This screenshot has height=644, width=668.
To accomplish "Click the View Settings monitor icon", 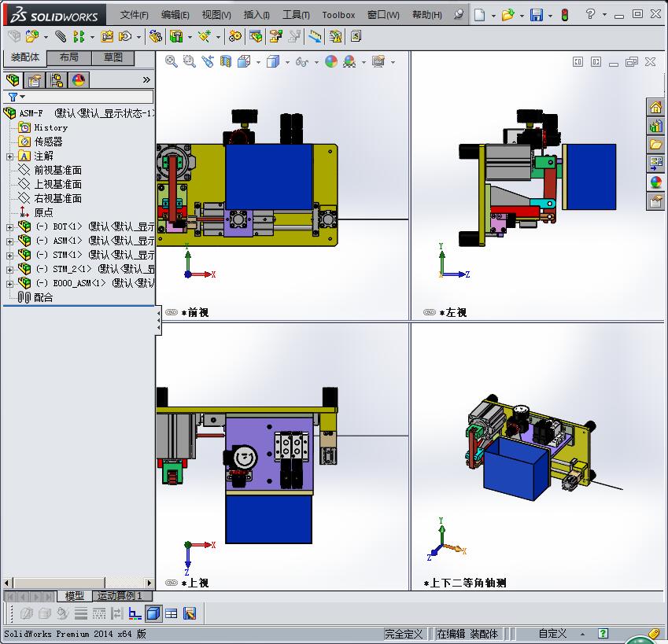I will [378, 61].
